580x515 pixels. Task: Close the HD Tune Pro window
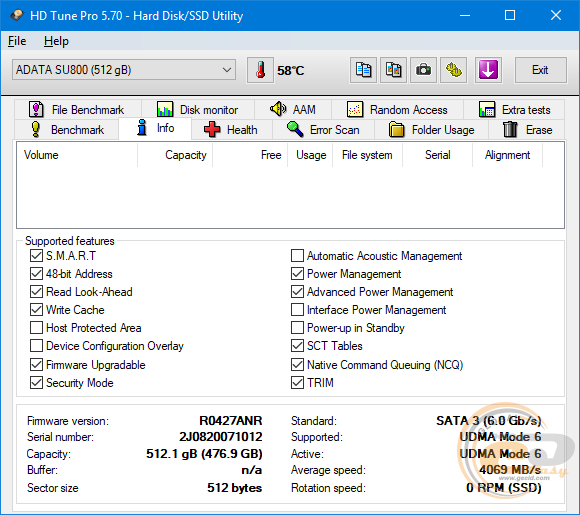556,16
